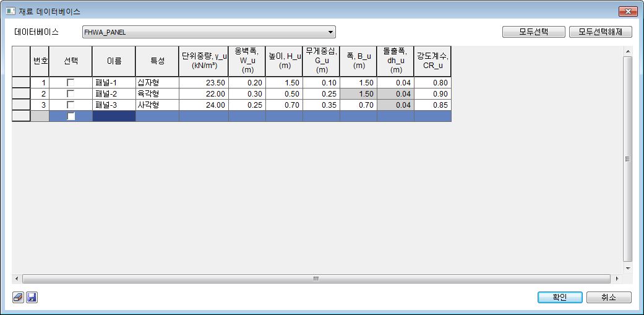
Task: Tick the checkbox for 패널-3
Action: 71,105
